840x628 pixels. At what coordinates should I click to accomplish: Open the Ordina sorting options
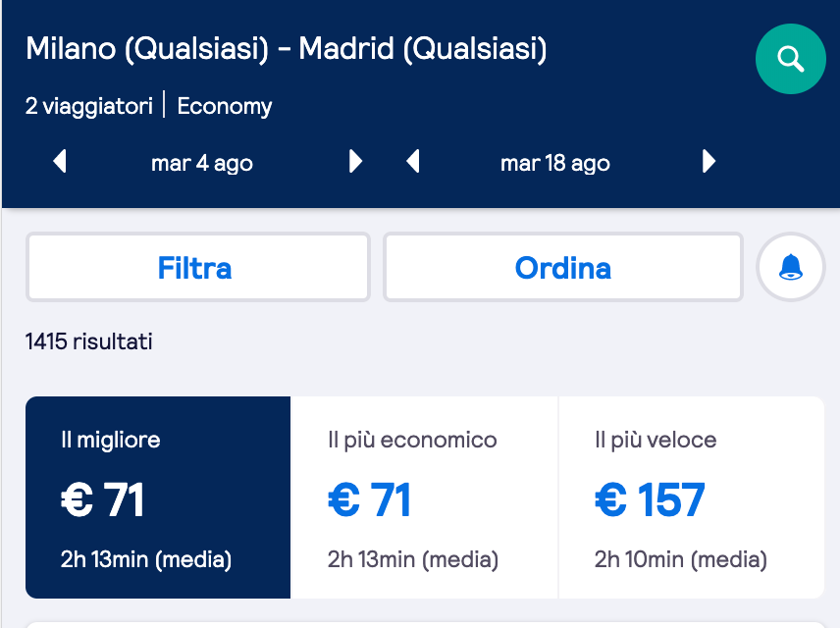click(x=563, y=267)
